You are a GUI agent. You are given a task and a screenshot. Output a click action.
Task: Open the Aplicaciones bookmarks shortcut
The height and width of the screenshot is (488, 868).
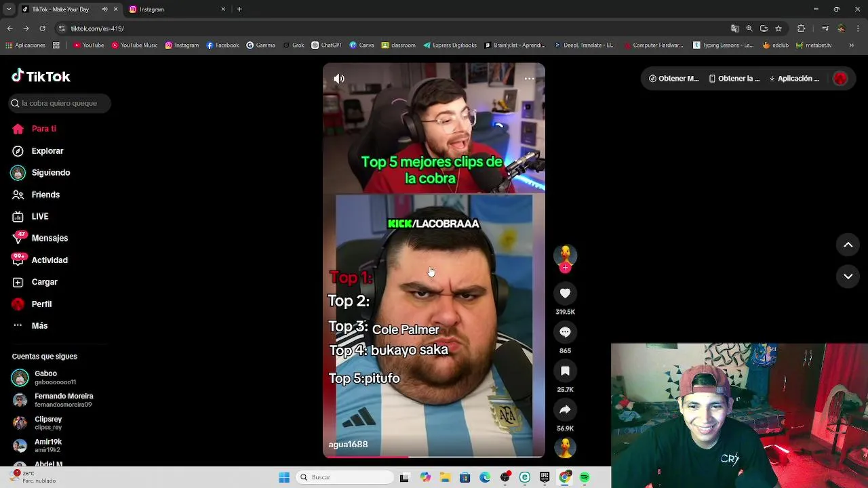click(x=25, y=45)
